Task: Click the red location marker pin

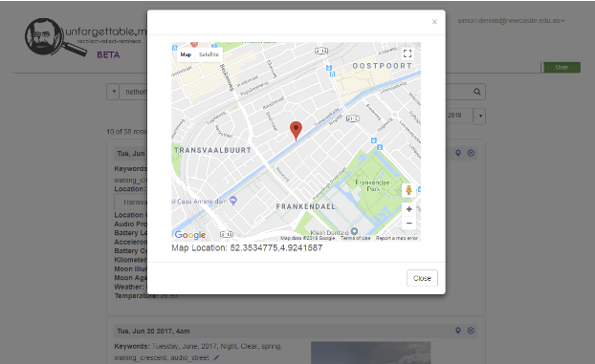Action: 296,131
